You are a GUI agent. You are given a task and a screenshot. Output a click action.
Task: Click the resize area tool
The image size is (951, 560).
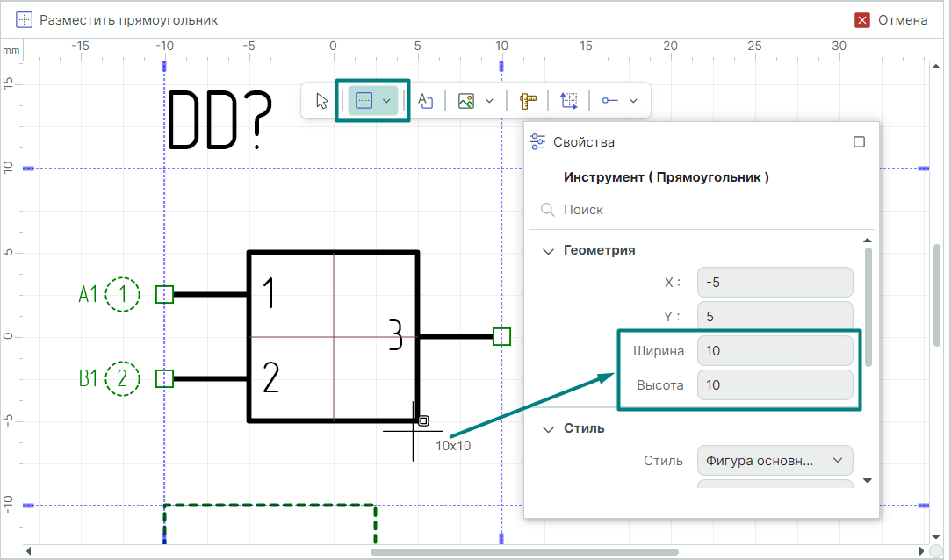point(569,101)
